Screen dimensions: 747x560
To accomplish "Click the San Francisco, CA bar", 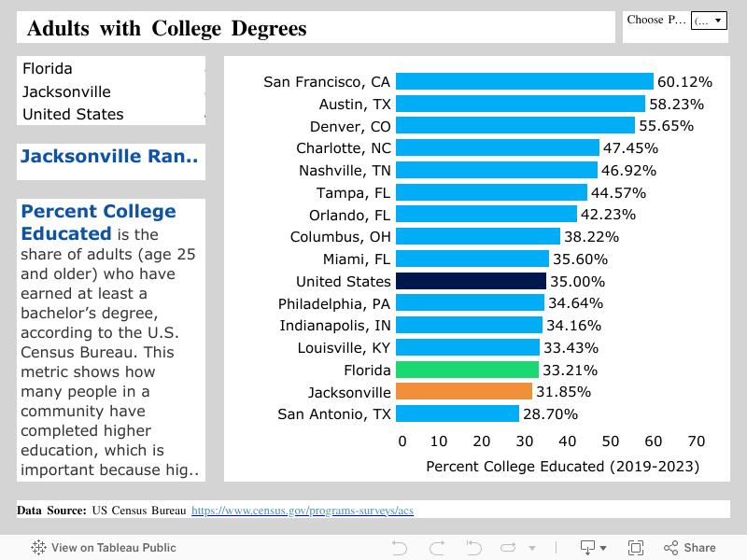I will 523,81.
